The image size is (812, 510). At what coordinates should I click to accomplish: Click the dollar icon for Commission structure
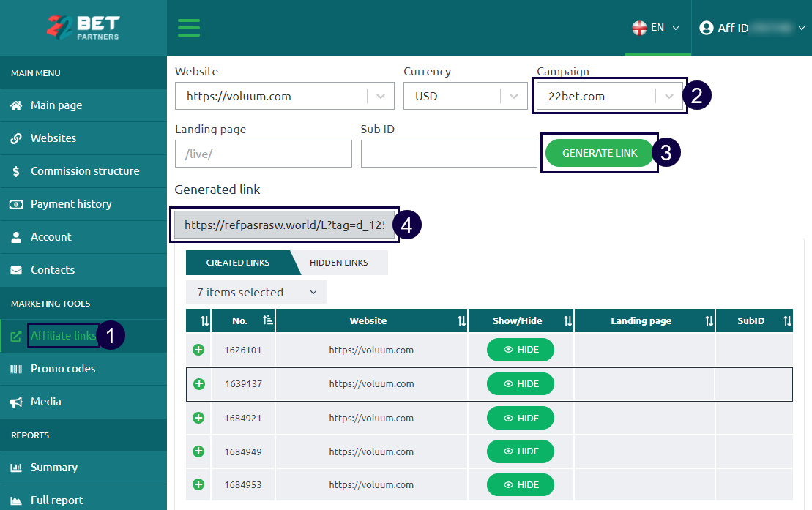click(16, 171)
